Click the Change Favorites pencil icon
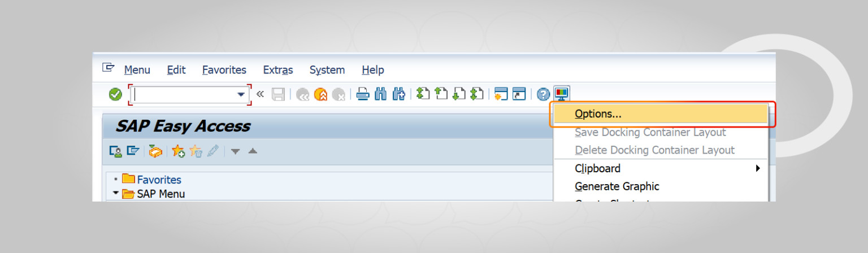Screen dimensions: 868x253 coord(212,151)
